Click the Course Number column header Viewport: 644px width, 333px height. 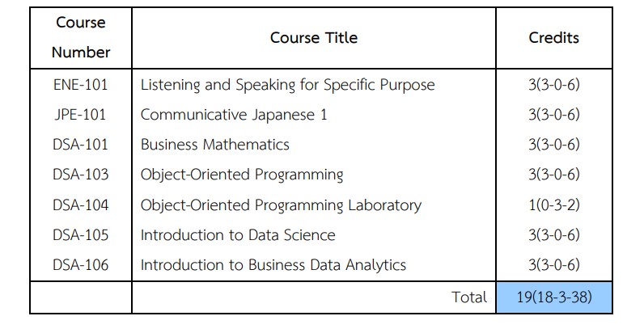(x=81, y=37)
